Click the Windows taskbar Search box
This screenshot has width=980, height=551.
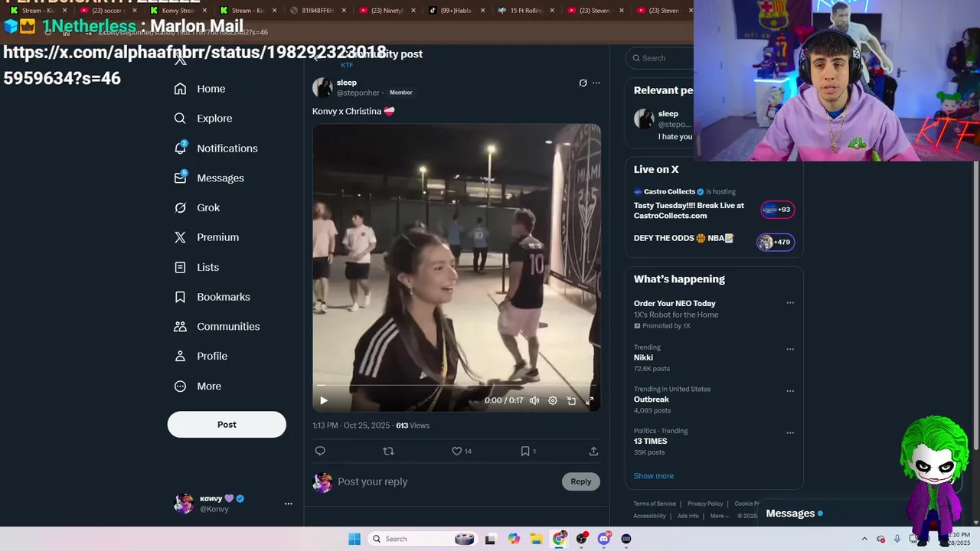coord(422,539)
